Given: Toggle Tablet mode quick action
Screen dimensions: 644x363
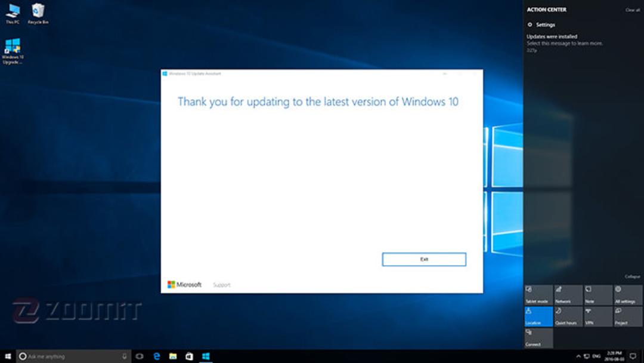Looking at the screenshot, I should point(538,295).
